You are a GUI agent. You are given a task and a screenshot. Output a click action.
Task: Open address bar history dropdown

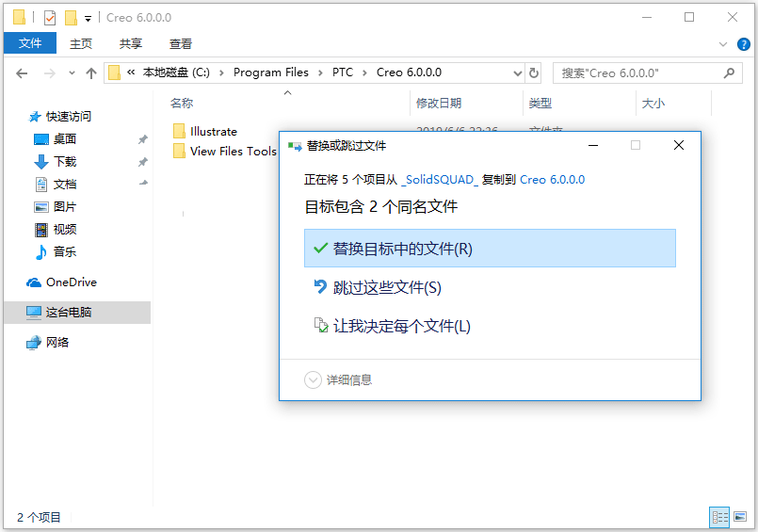coord(517,73)
